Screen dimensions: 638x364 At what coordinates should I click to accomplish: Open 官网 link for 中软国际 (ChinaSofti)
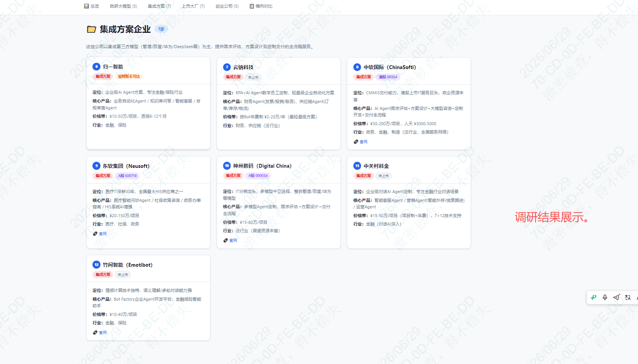point(363,142)
